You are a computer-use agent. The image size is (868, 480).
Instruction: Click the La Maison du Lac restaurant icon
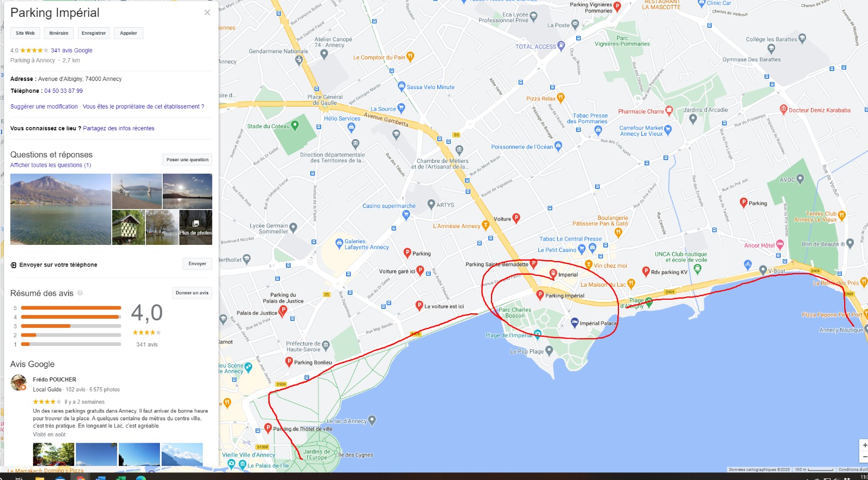[x=631, y=283]
